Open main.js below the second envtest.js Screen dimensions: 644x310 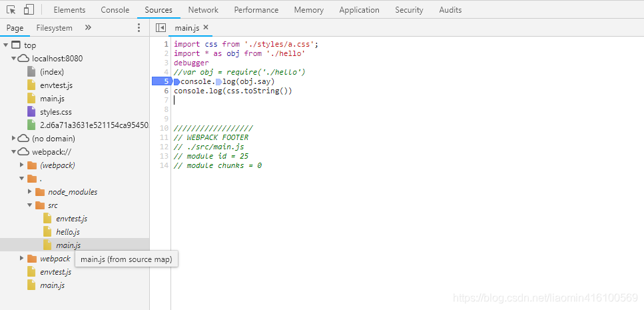tap(52, 285)
